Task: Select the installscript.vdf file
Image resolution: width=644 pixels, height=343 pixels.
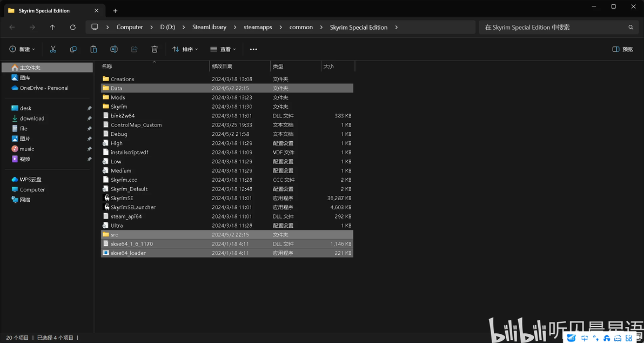Action: [227, 152]
